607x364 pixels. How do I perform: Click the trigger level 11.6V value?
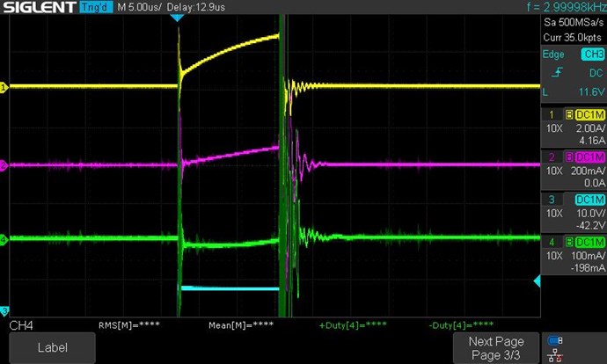coord(591,92)
